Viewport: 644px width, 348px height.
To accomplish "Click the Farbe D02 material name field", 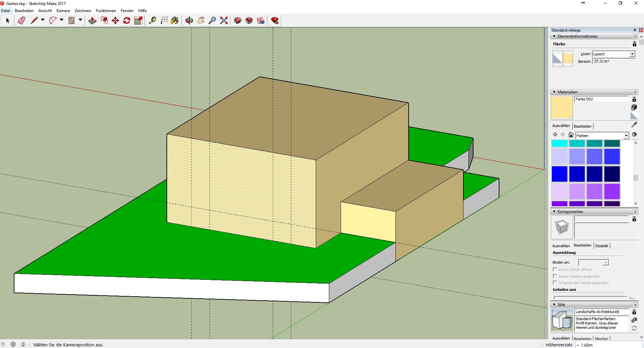I will (601, 99).
